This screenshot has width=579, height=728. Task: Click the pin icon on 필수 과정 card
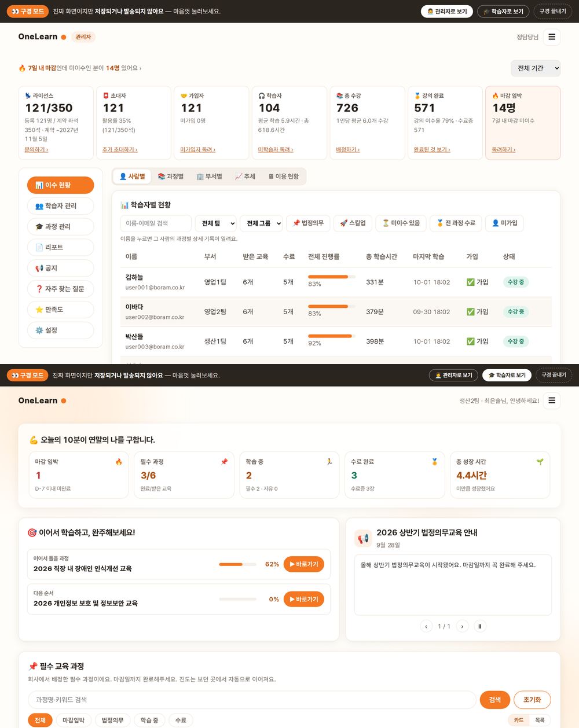224,462
